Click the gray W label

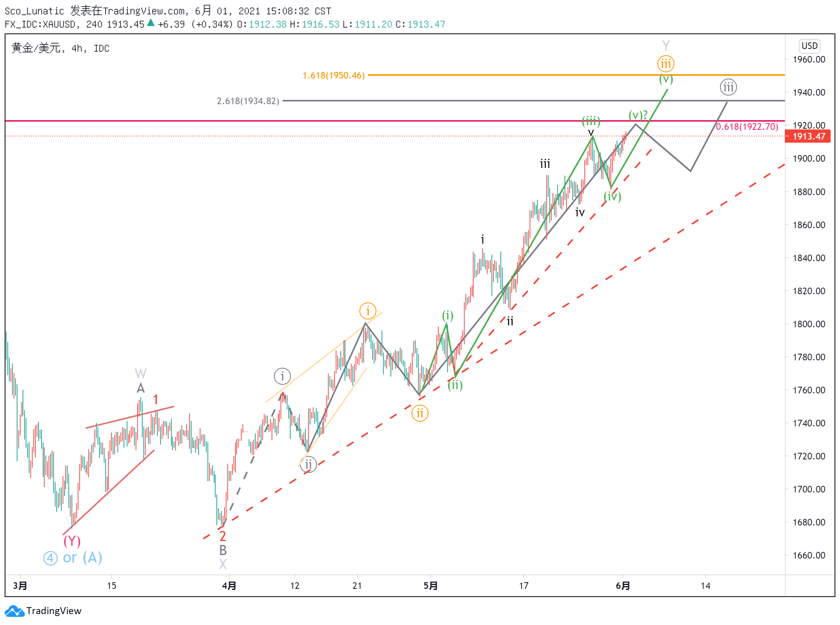point(141,374)
